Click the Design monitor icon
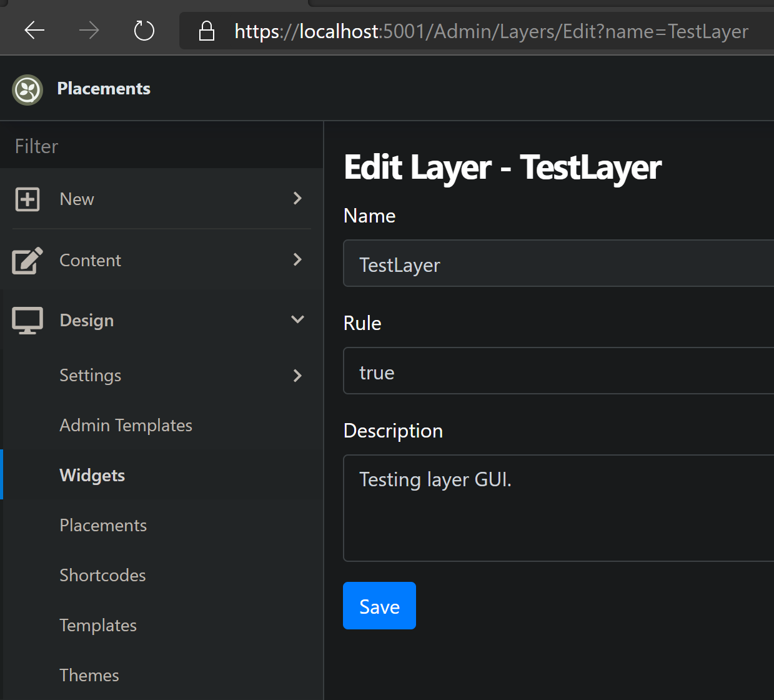Image resolution: width=774 pixels, height=700 pixels. tap(27, 319)
